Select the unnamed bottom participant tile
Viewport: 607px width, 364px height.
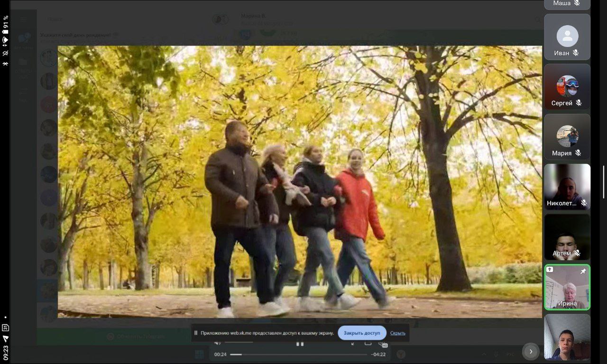567,337
